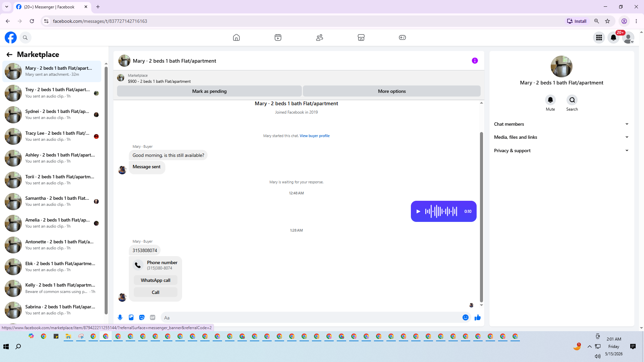Open the chat with Sydnei
Viewport: 644px width, 362px height.
(x=52, y=115)
